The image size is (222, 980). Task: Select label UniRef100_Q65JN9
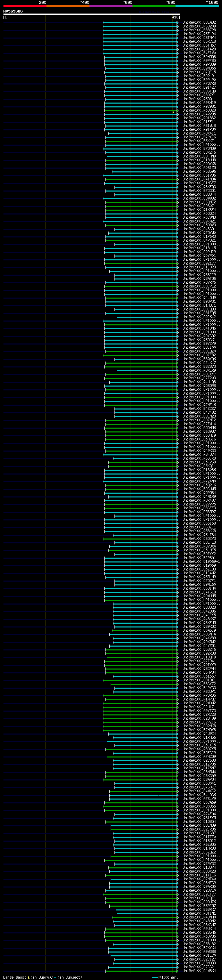click(x=199, y=577)
